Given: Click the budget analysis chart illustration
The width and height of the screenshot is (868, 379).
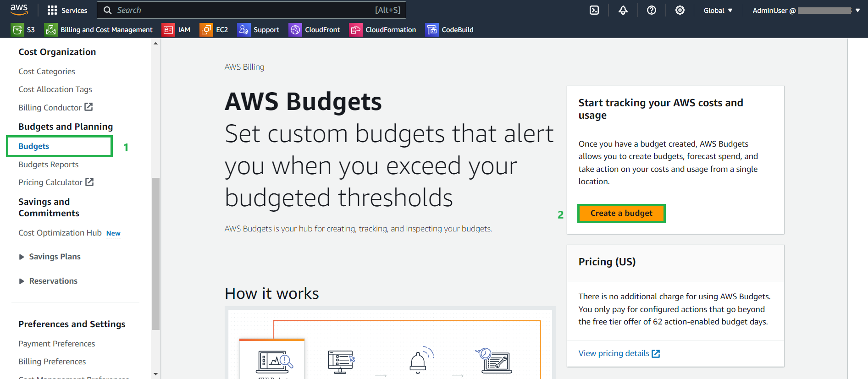Looking at the screenshot, I should click(x=274, y=362).
